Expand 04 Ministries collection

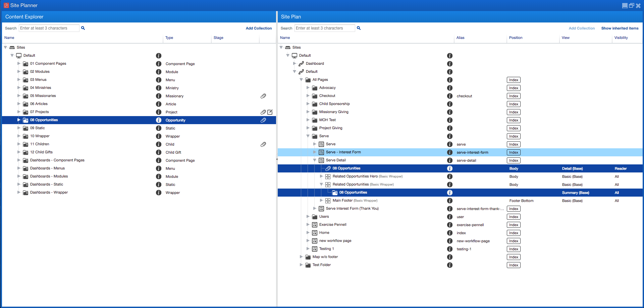pos(19,88)
